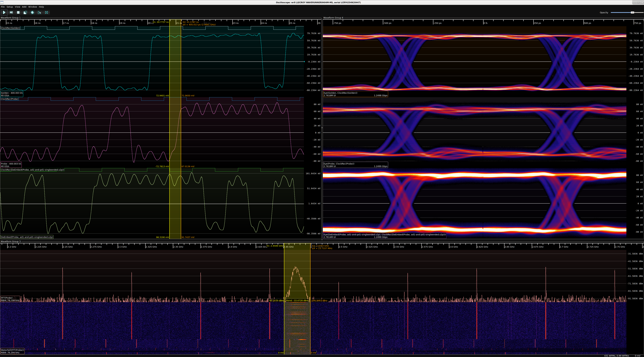
Task: Trigger a single-shot capture
Action: click(11, 12)
